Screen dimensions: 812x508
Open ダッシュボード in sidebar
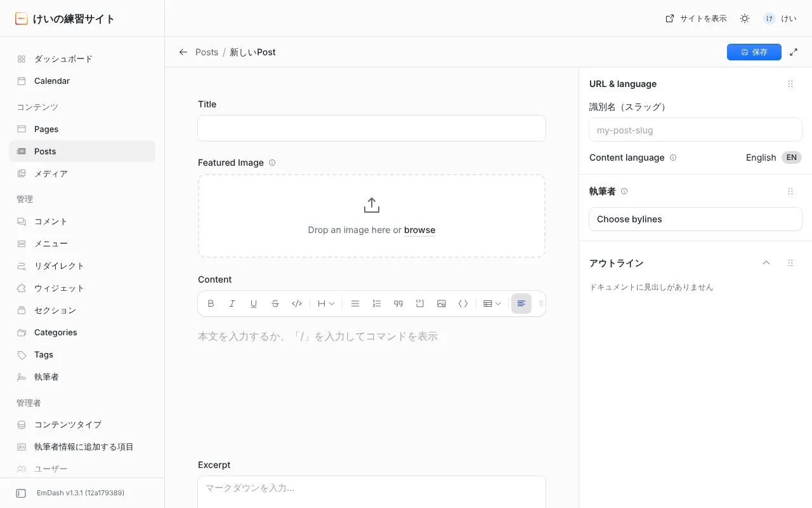pos(82,59)
